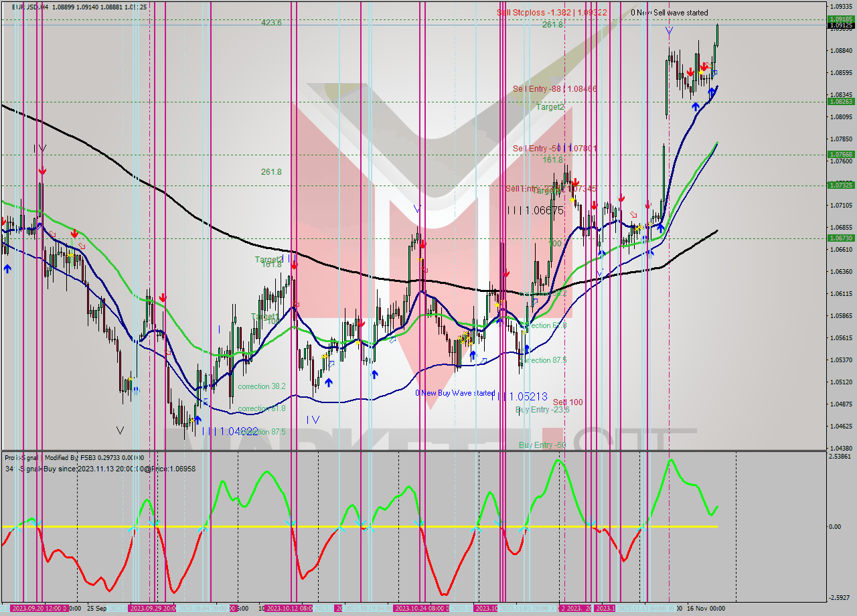Click the '16 Nov 00:00' time axis label
857x616 pixels.
point(705,608)
